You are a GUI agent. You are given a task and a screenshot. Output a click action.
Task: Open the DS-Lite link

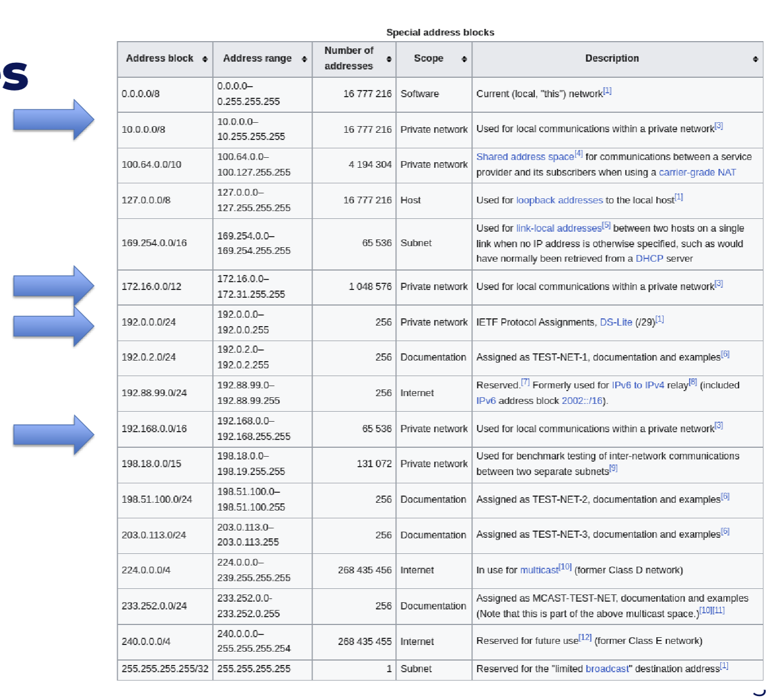click(x=616, y=322)
